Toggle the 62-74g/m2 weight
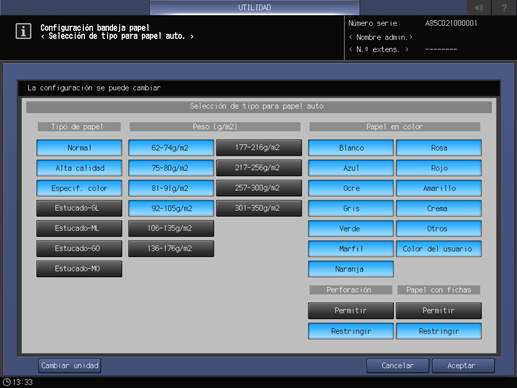 (x=171, y=148)
